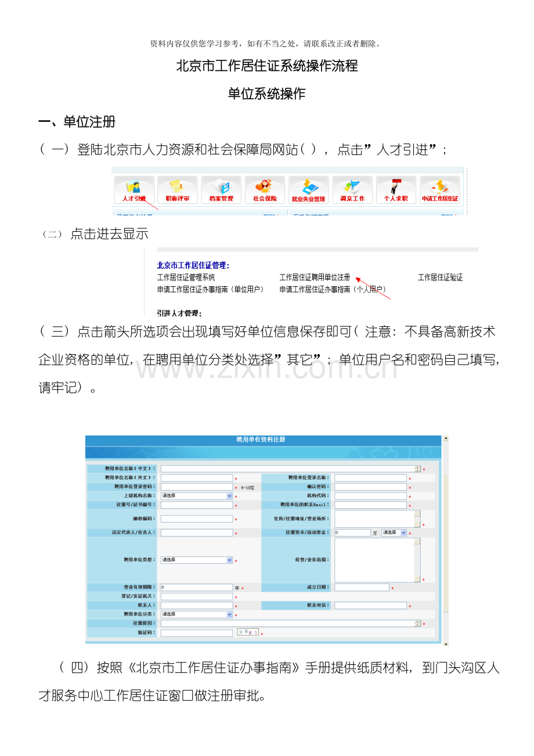Select the 调京工作 icon
Screen dimensions: 534x756
click(352, 190)
